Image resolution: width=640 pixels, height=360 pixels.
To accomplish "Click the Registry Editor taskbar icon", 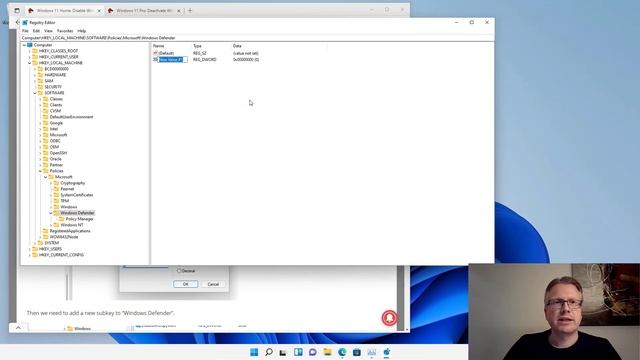I will pyautogui.click(x=386, y=352).
